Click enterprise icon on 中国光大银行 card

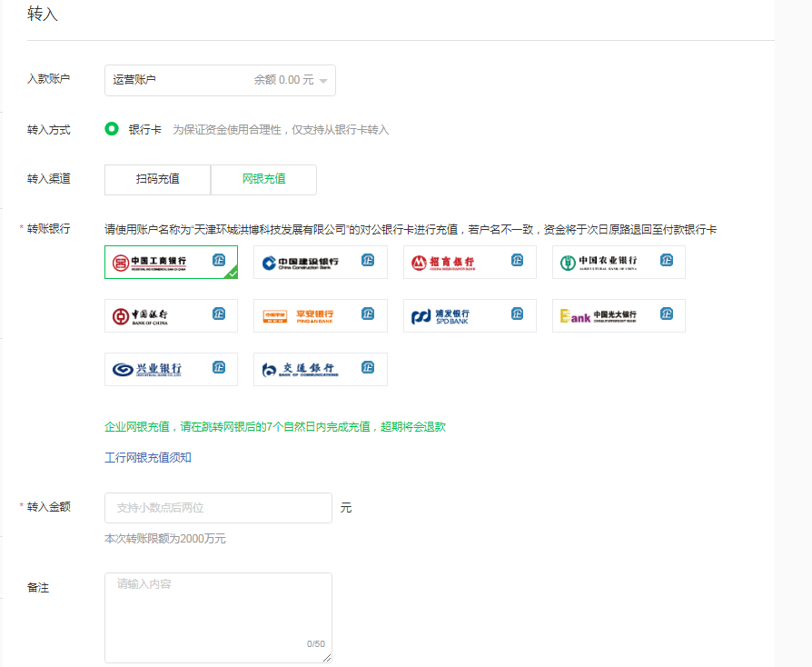point(667,314)
